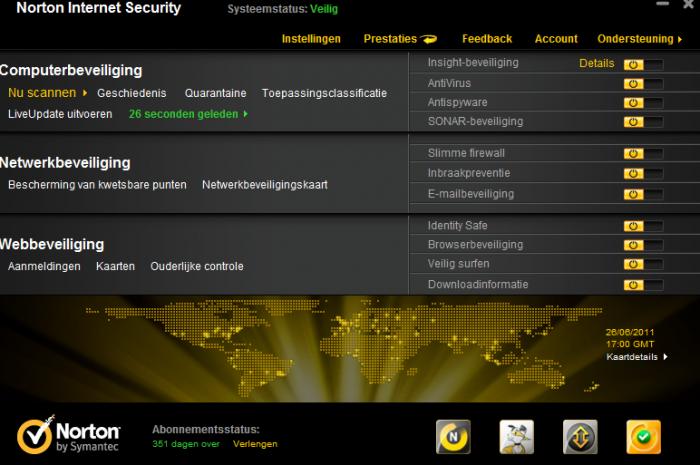Toggle Insight-beveiliging switch
This screenshot has height=465, width=700.
(x=643, y=65)
